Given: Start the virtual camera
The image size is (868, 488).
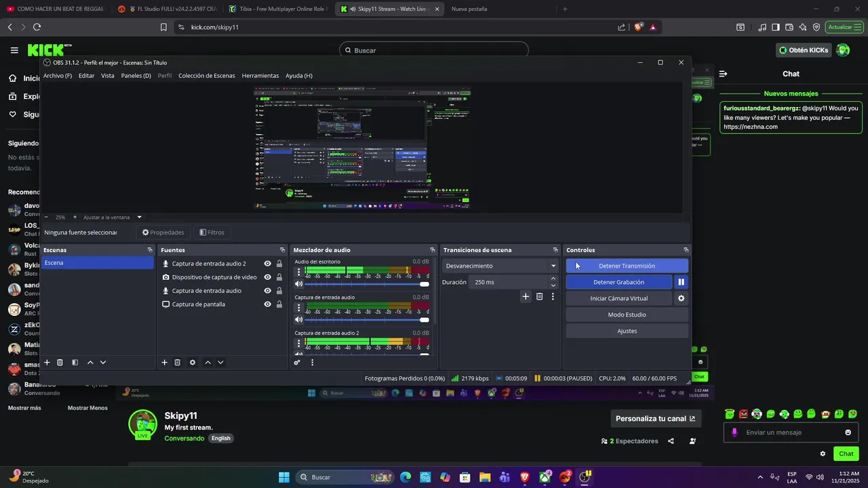Looking at the screenshot, I should click(x=619, y=298).
